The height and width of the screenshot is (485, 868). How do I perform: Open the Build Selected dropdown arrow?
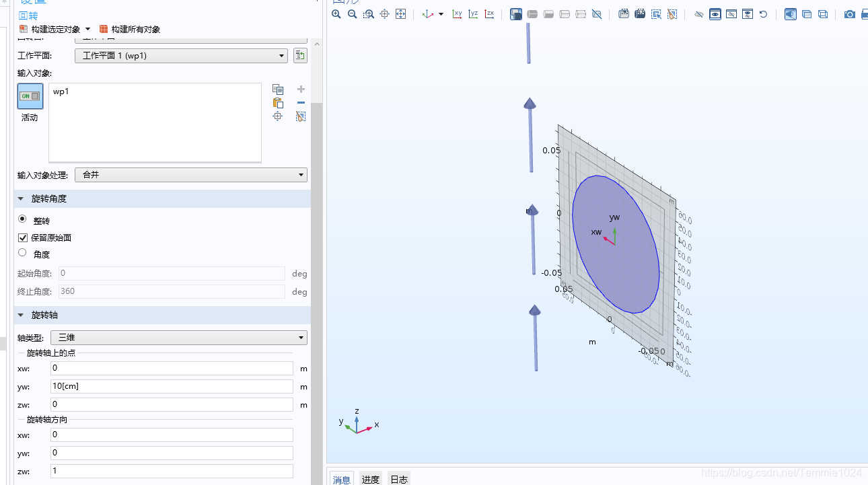(87, 29)
